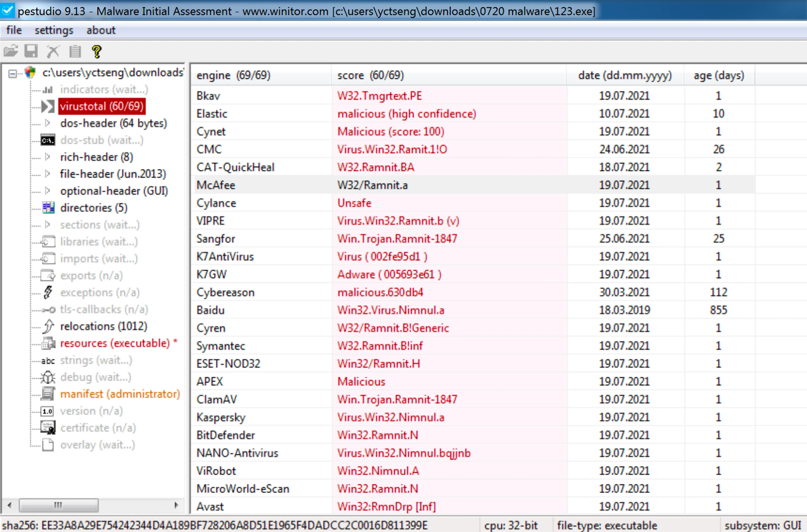Open the report clipboard toolbar icon
The image size is (807, 532).
coord(75,51)
